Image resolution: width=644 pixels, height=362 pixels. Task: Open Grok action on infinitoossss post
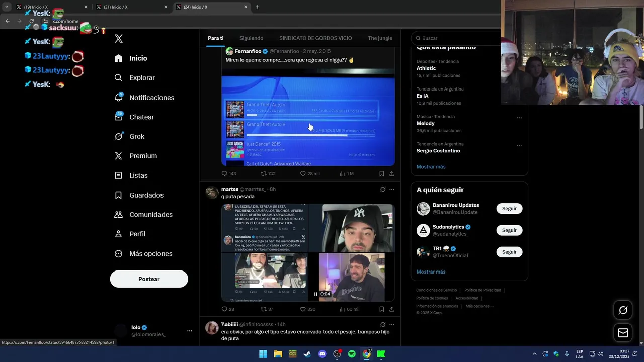point(383,325)
